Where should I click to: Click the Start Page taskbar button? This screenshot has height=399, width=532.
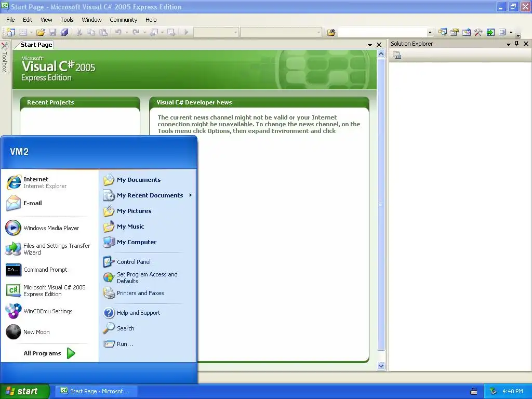(96, 391)
